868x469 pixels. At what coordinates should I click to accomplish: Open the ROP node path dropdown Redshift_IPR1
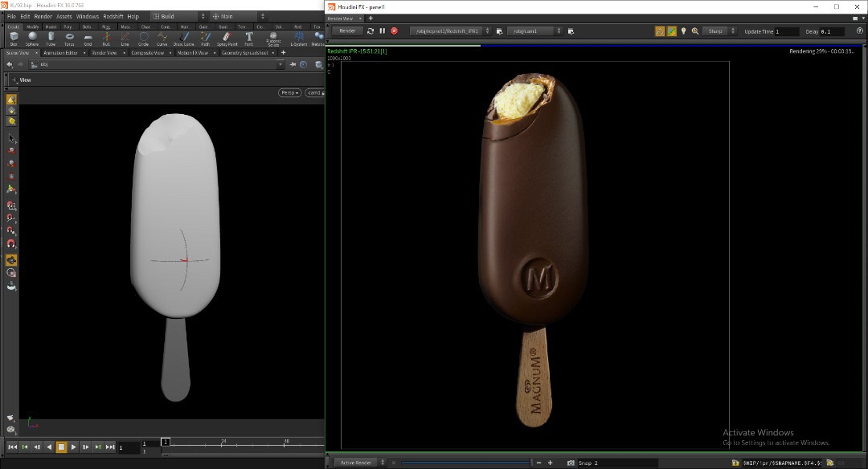tap(450, 31)
